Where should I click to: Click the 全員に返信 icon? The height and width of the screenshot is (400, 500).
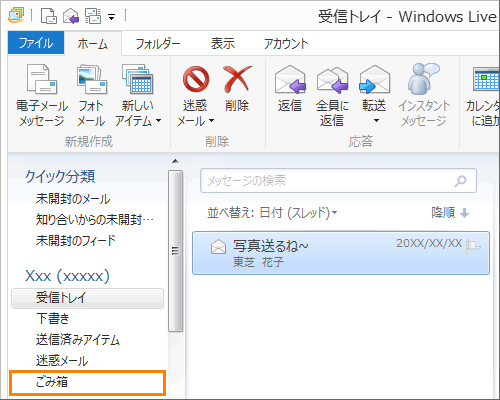coord(332,79)
